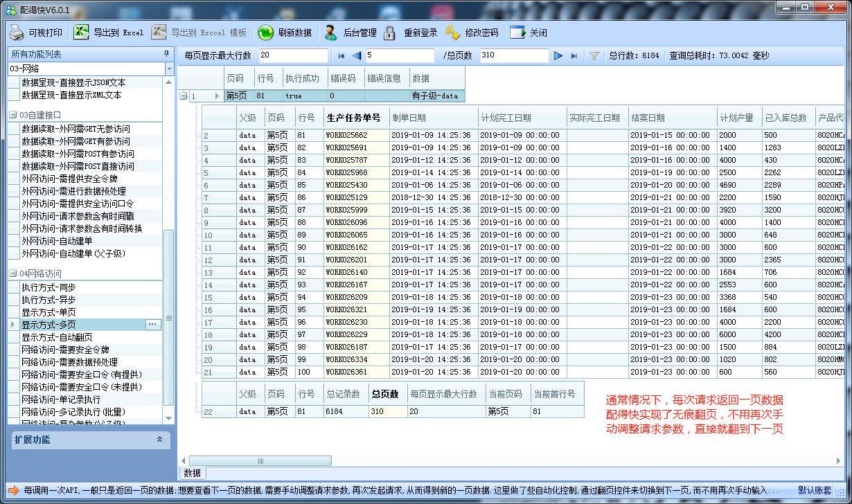Export the grid with 导出到 Excel
The image size is (852, 504).
[x=109, y=33]
